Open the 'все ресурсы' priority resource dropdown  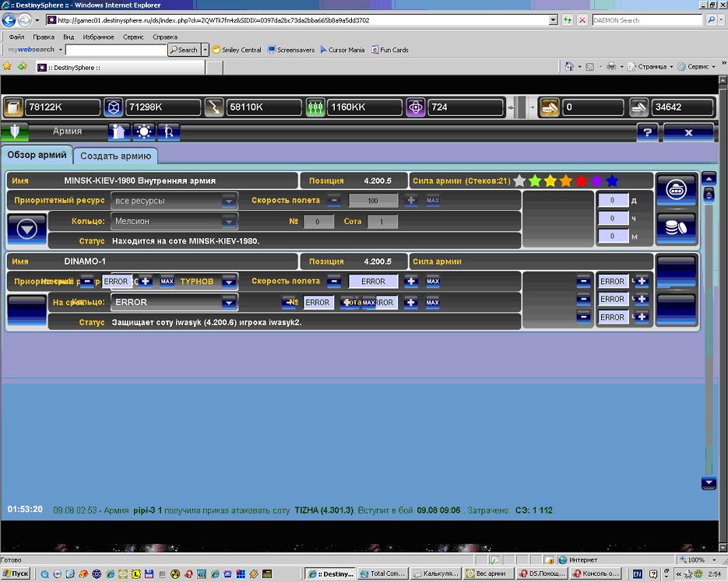tap(229, 201)
